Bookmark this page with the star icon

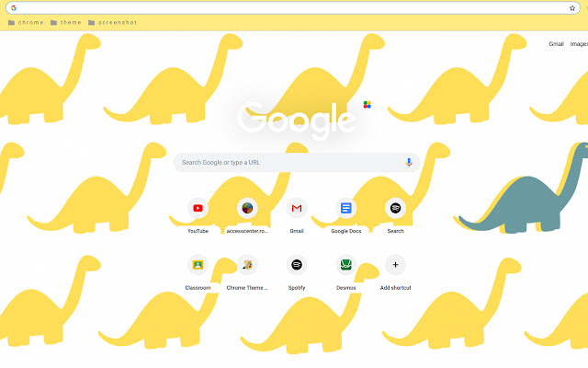click(x=572, y=8)
